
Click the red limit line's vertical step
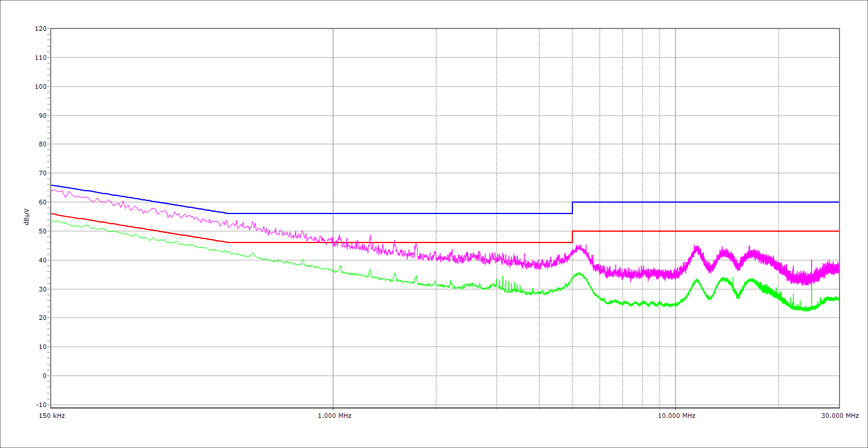(572, 237)
